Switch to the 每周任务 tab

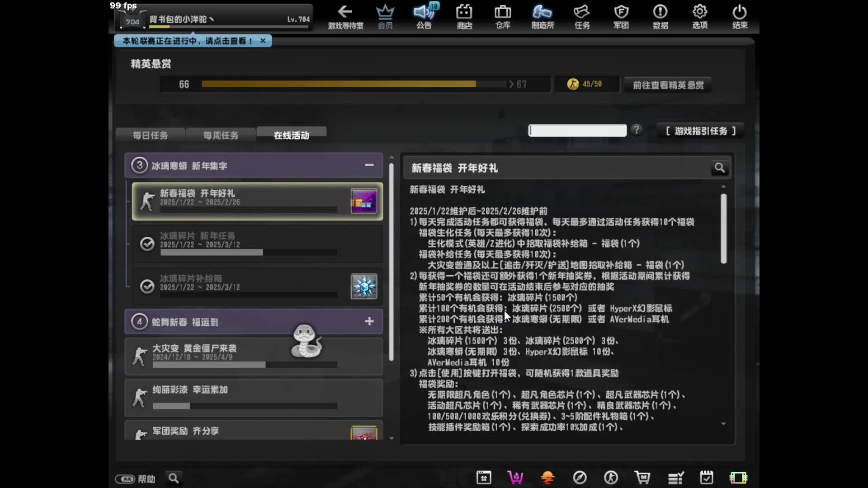(221, 134)
